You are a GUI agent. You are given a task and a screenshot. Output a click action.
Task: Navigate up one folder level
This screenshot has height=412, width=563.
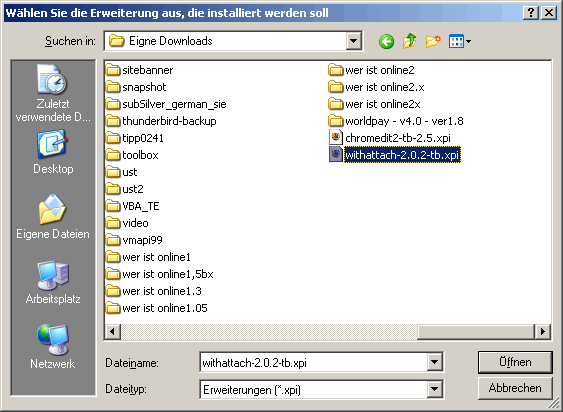409,41
